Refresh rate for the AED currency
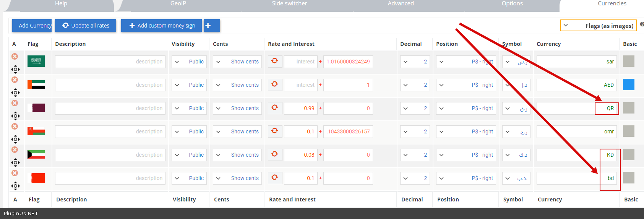 (x=274, y=84)
